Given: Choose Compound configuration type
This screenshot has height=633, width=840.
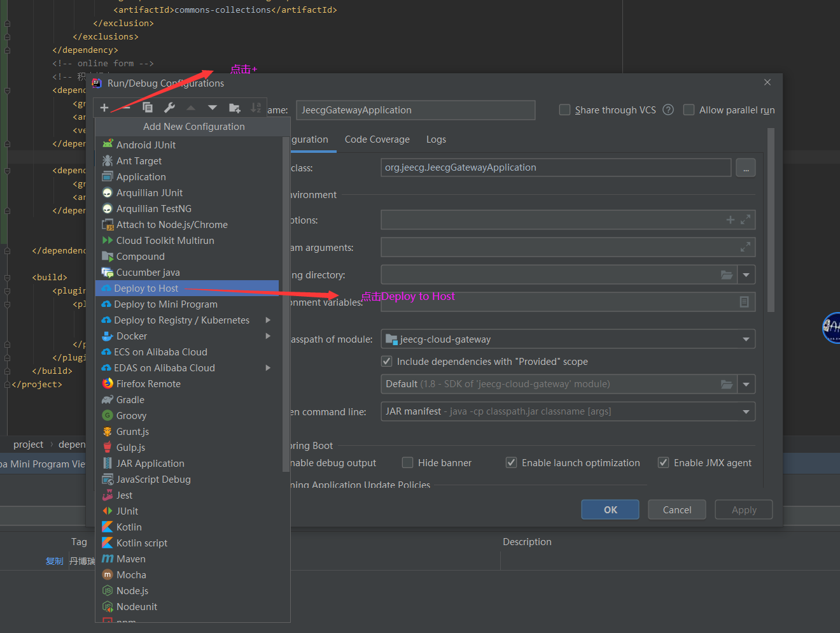Looking at the screenshot, I should click(187, 256).
